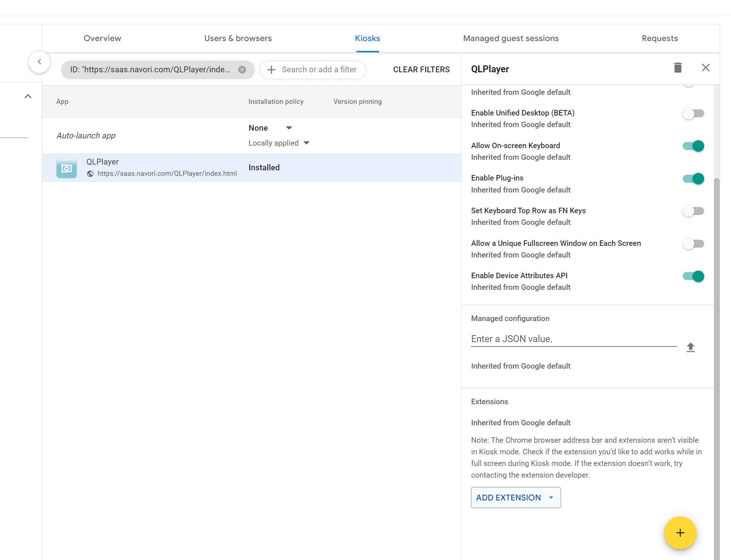
Task: Toggle Enable Device Attributes API
Action: [x=693, y=276]
